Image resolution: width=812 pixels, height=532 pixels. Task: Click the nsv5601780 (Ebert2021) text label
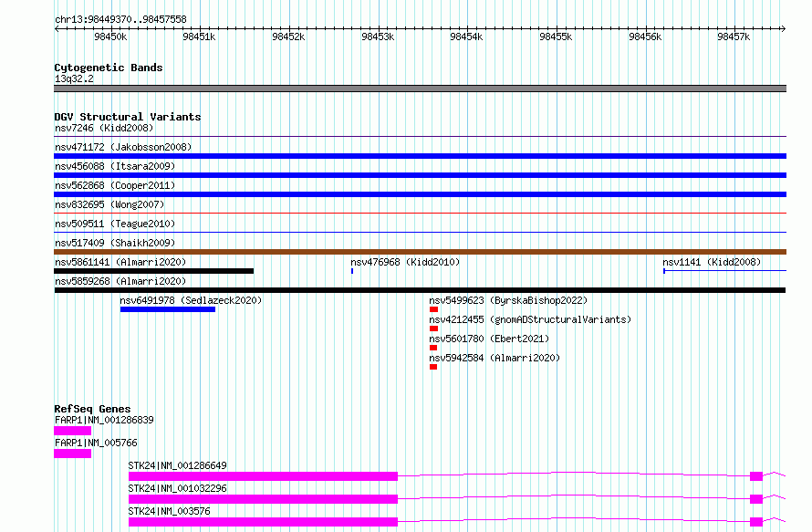click(489, 339)
